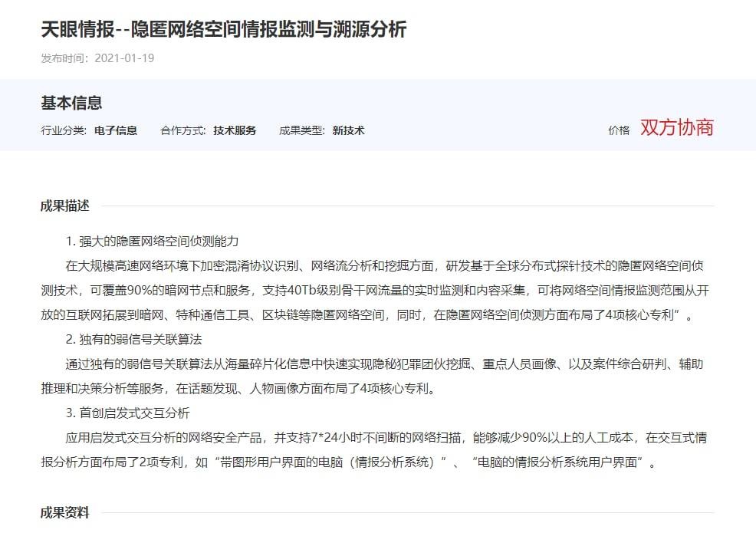Click the 成果类型 label
Screen dimensions: 756x533
point(302,130)
